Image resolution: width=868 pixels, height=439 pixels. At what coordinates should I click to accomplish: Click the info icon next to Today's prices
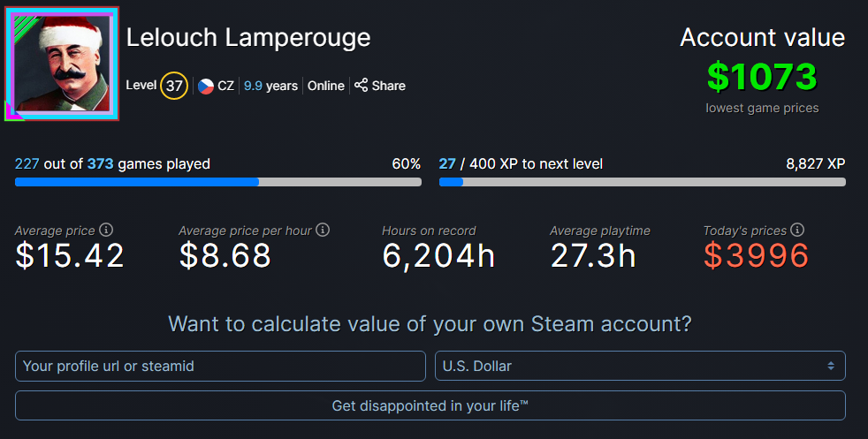(797, 230)
